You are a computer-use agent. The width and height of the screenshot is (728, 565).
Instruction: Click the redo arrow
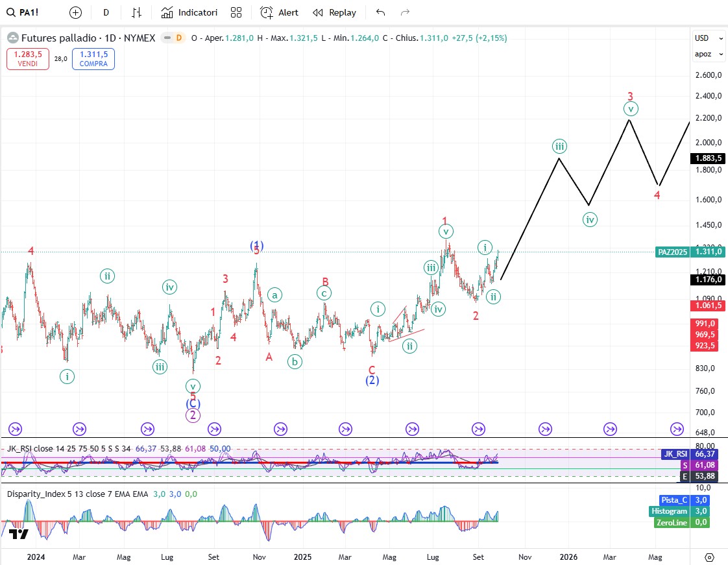click(406, 12)
